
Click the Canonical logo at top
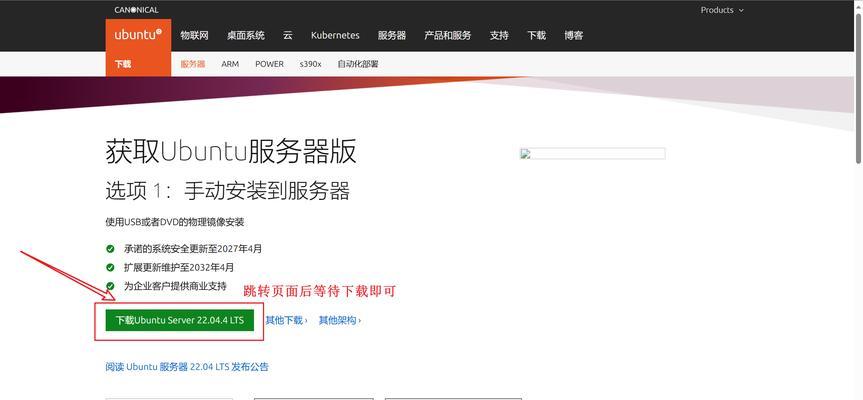click(136, 10)
